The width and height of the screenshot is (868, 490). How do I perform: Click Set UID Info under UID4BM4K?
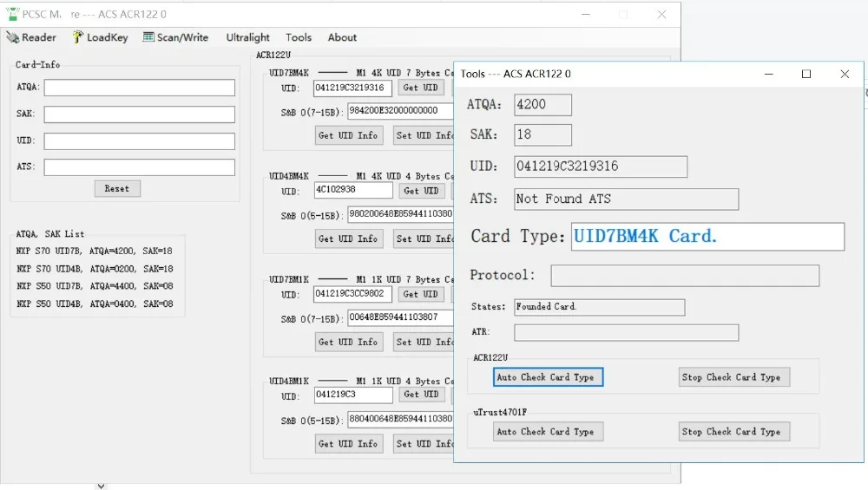coord(424,238)
